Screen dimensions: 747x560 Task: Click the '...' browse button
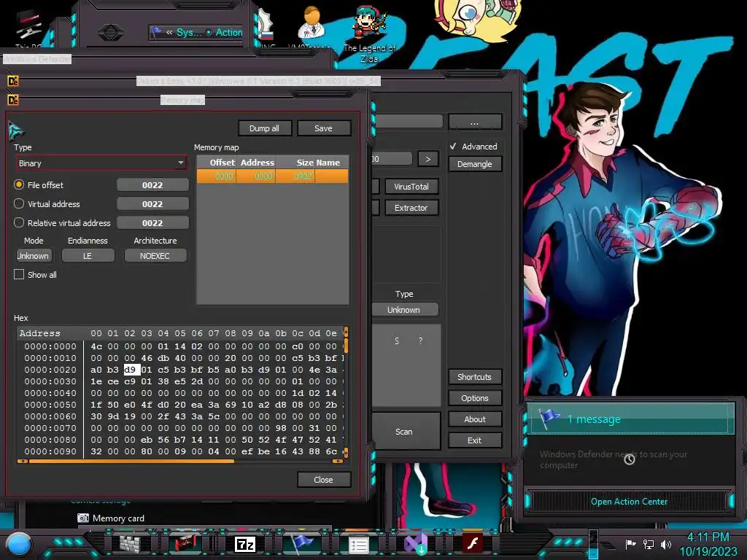point(474,122)
